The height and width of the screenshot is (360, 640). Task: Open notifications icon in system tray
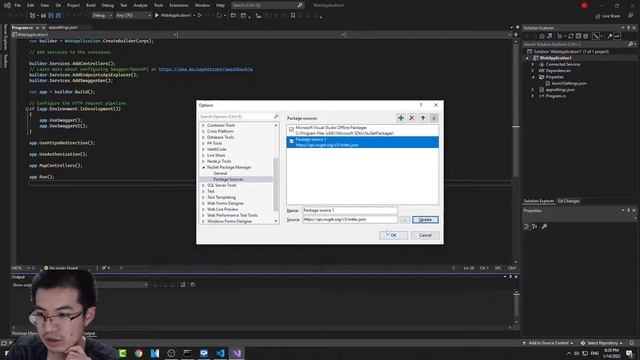[629, 353]
